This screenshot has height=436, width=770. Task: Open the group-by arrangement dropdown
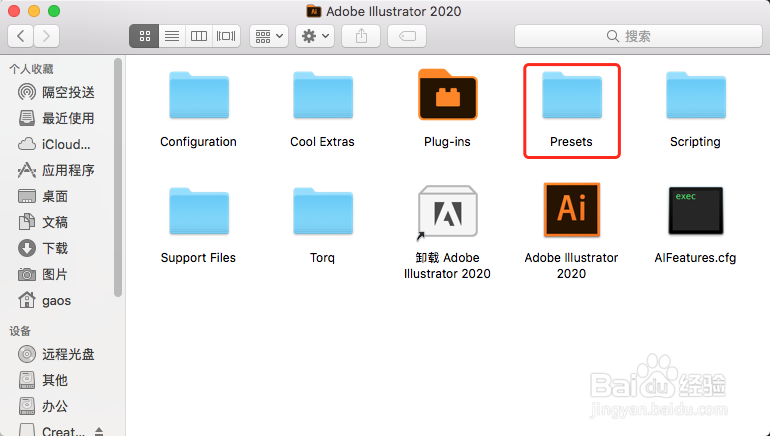269,36
